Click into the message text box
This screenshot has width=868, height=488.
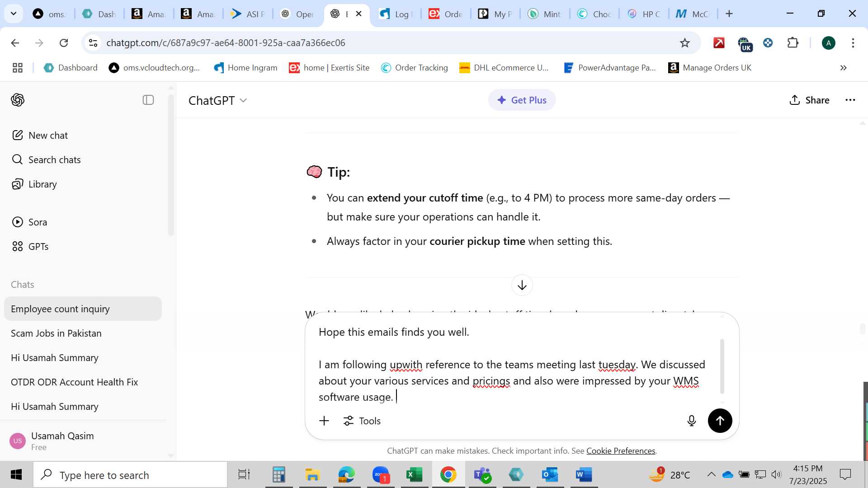tap(515, 364)
